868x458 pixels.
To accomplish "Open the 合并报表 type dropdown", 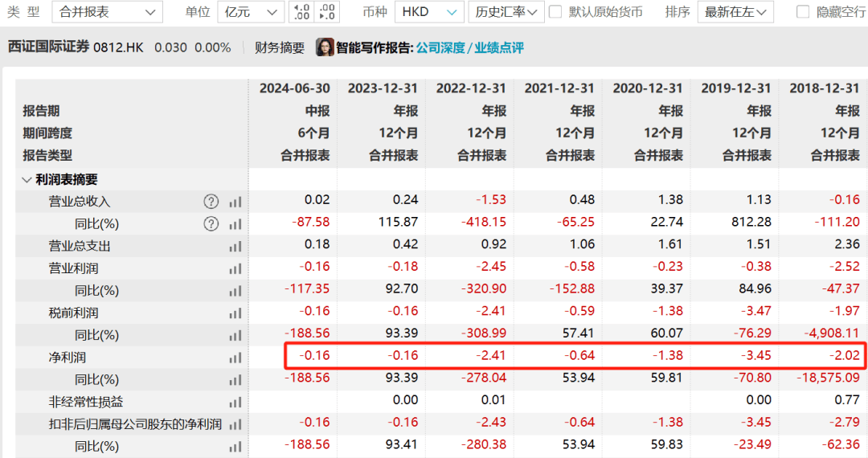I will click(108, 11).
